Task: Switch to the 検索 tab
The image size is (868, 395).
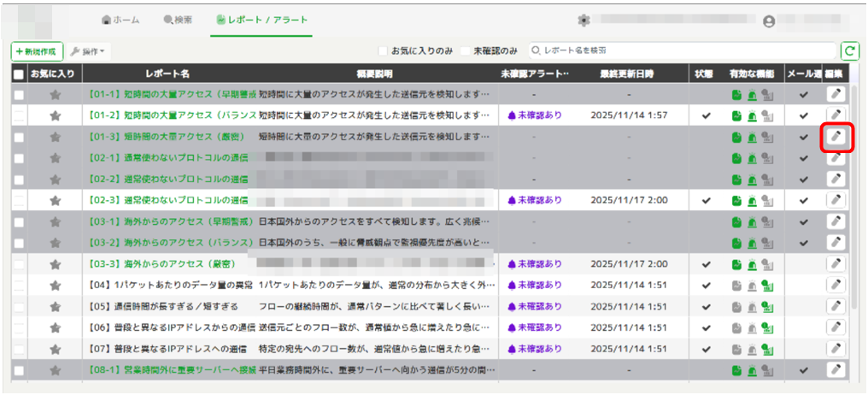Action: coord(178,21)
